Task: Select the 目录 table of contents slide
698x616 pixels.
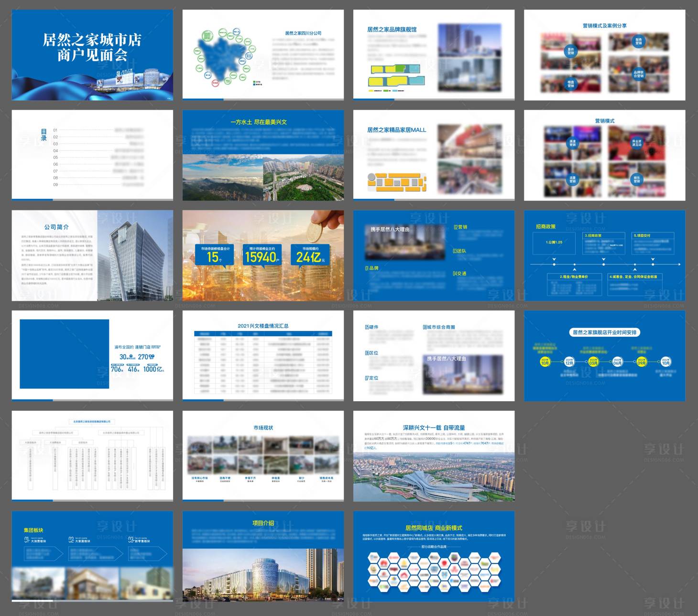Action: click(92, 155)
